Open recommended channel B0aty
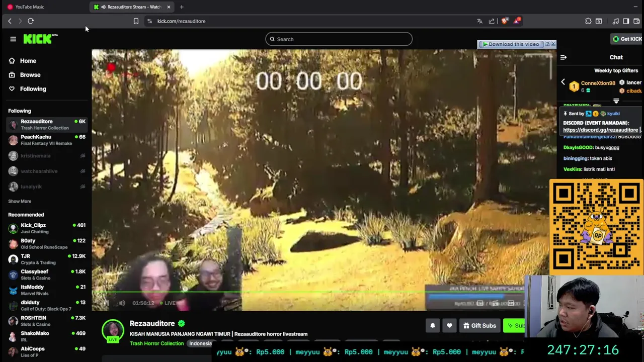This screenshot has width=644, height=362. 46,244
